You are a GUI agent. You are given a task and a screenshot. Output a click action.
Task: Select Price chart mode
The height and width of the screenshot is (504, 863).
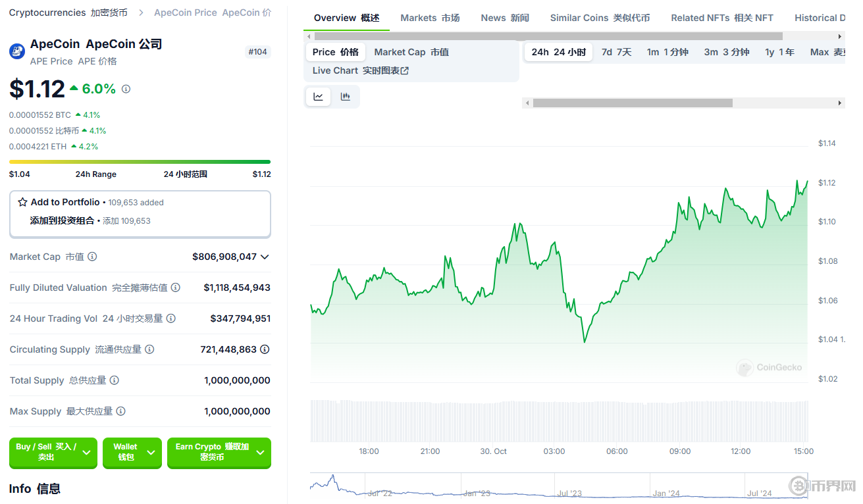[x=335, y=52]
